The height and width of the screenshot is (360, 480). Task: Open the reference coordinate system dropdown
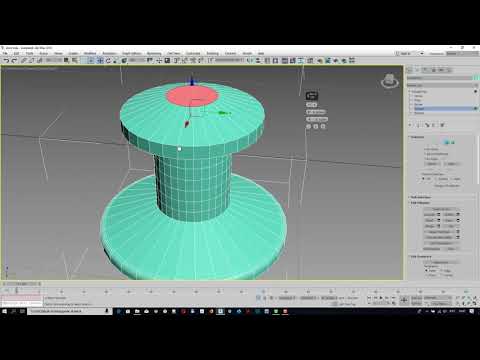point(137,60)
